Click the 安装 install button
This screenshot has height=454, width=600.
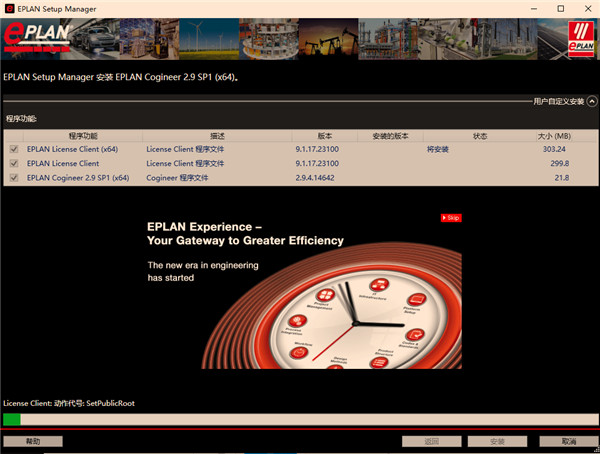point(497,441)
